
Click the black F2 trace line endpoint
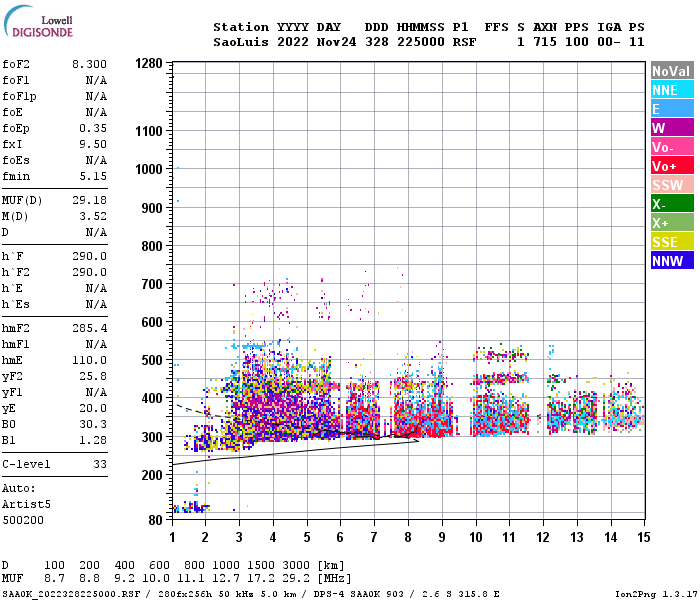click(x=417, y=440)
